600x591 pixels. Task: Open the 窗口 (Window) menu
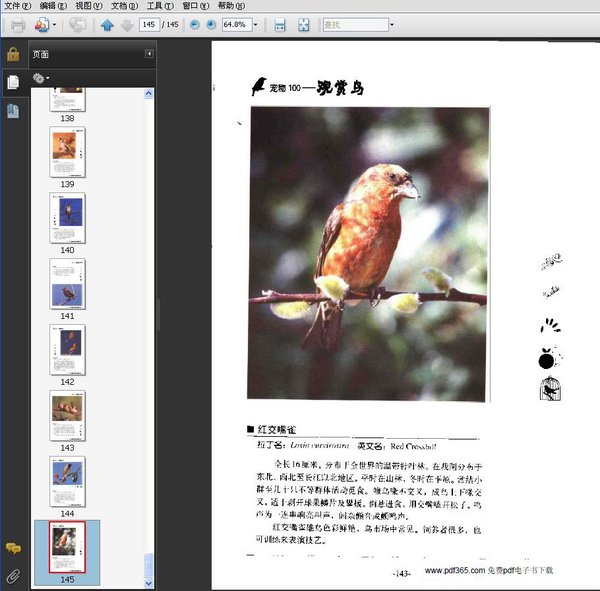(x=195, y=6)
